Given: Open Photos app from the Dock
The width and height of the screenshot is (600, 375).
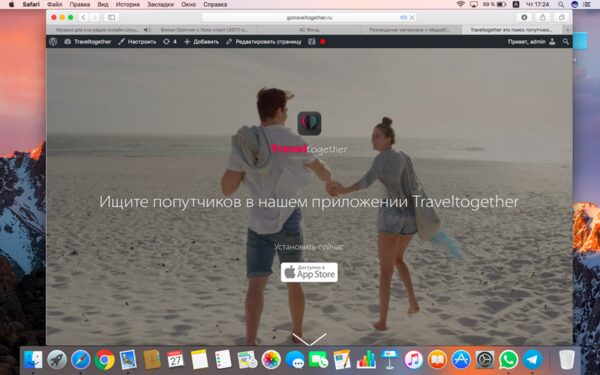Looking at the screenshot, I should click(271, 360).
